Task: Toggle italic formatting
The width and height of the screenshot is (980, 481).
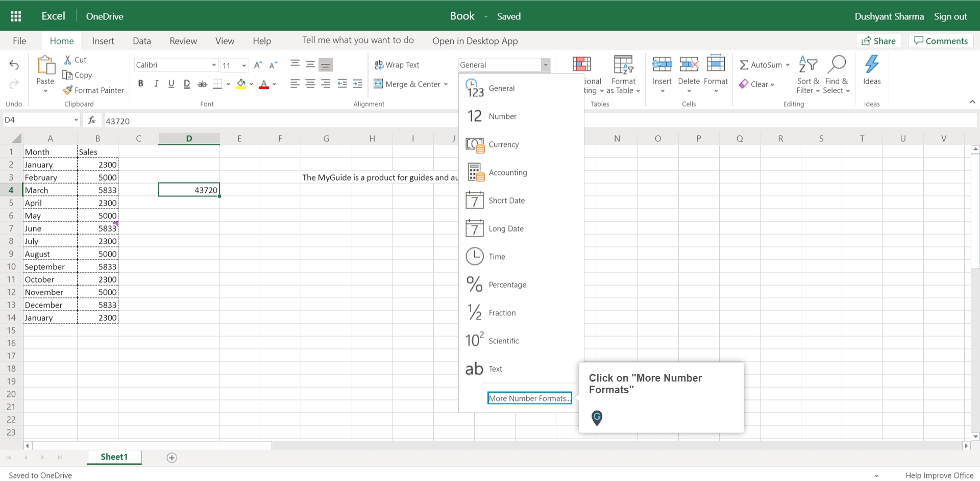Action: (156, 83)
